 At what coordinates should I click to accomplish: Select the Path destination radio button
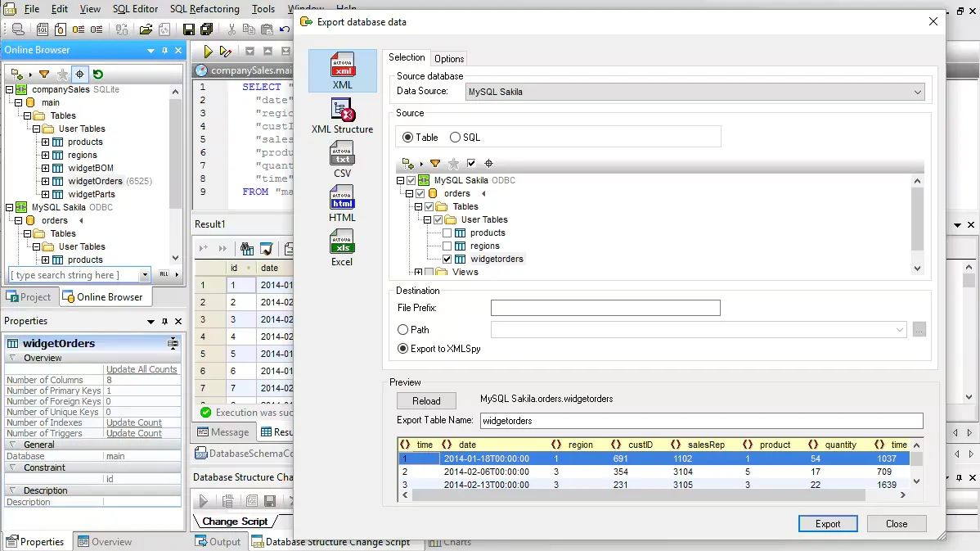(403, 330)
